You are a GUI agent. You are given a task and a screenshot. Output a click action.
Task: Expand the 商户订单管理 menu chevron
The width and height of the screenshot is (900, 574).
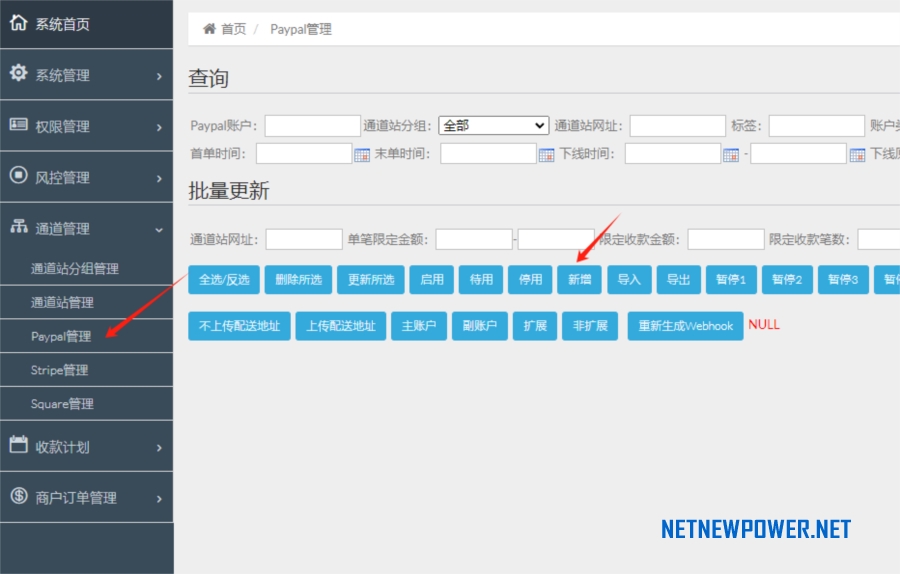[x=159, y=498]
